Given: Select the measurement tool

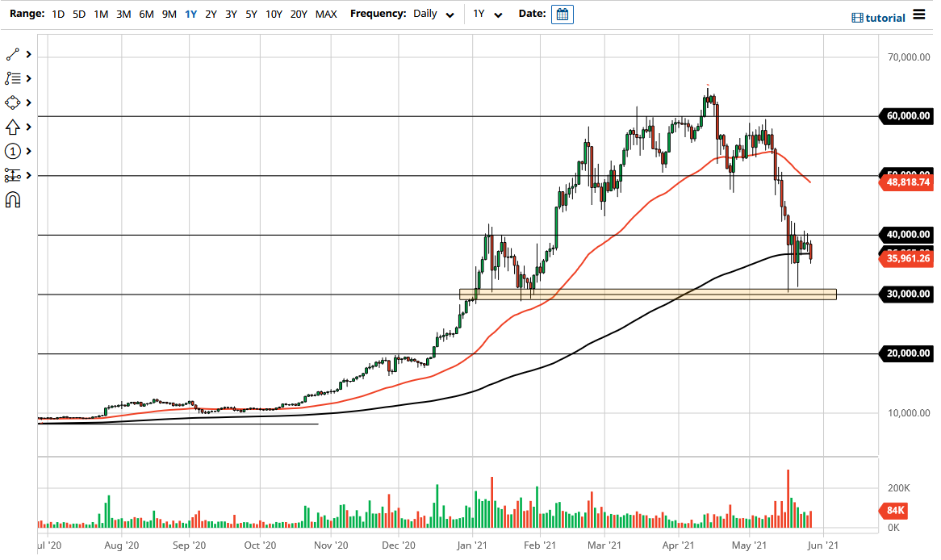Looking at the screenshot, I should click(x=12, y=175).
